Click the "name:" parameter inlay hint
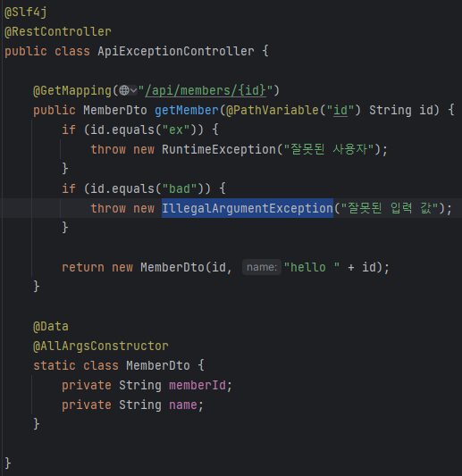462x476 pixels. [x=262, y=267]
